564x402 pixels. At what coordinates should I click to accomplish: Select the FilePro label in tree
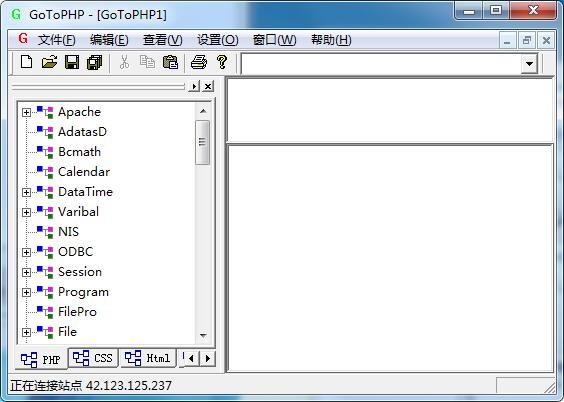77,312
